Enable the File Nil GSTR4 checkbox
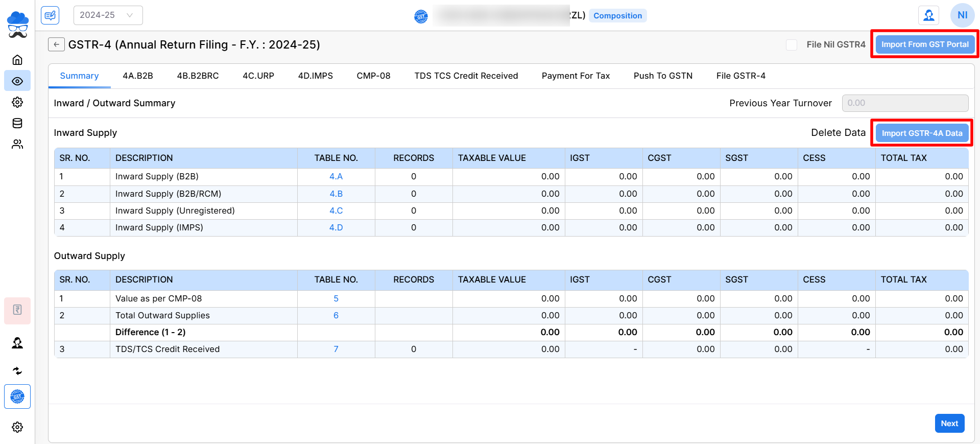The image size is (980, 444). click(792, 45)
